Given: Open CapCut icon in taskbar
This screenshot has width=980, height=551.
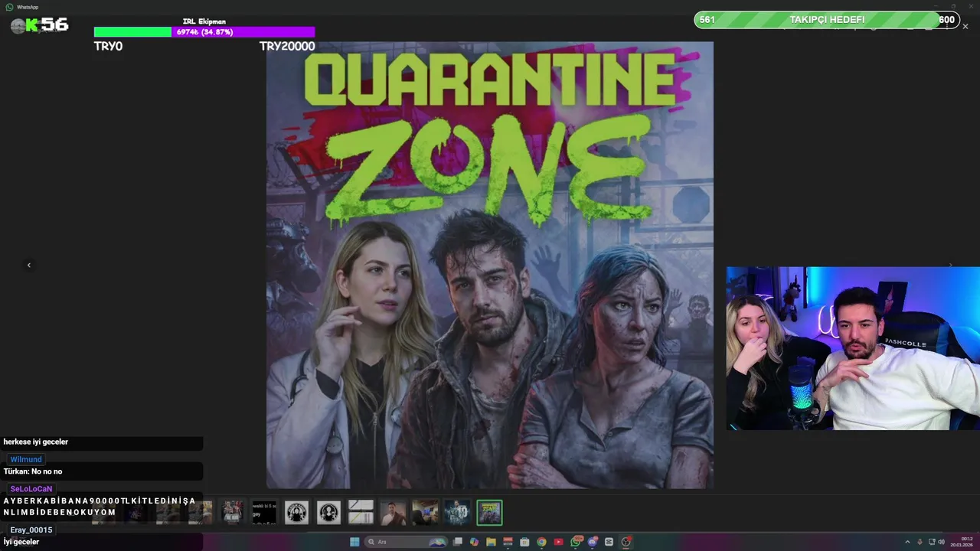Looking at the screenshot, I should pos(609,542).
